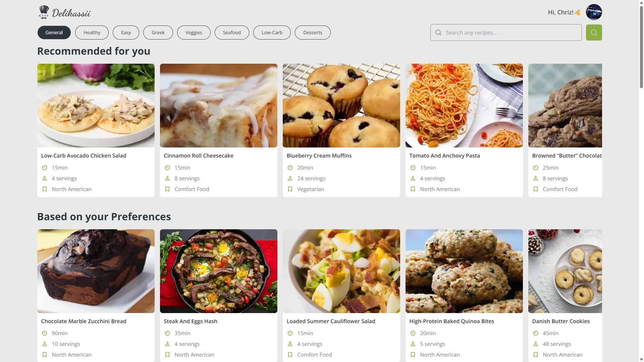Open High-Protein Baked Quinoa Bites photo
644x362 pixels.
[464, 271]
